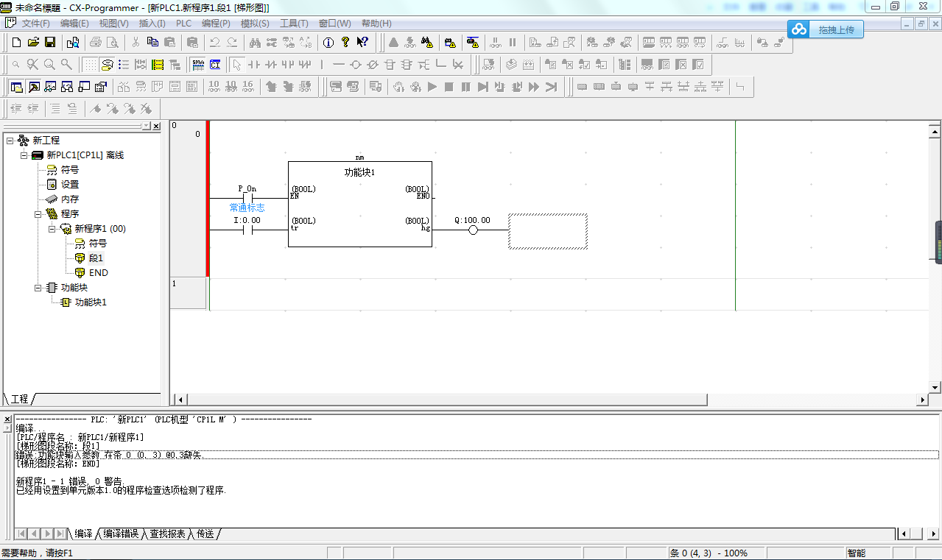This screenshot has height=560, width=942.
Task: Click the About information icon
Action: pyautogui.click(x=328, y=43)
